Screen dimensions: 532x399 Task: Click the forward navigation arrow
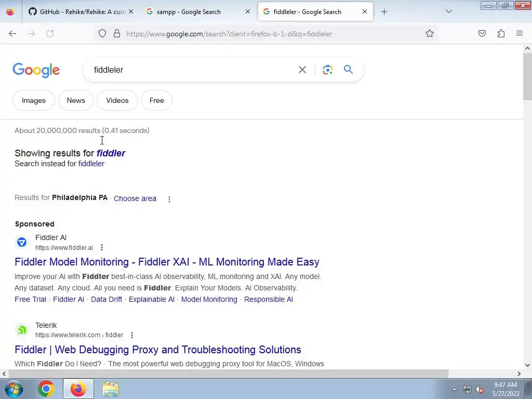click(x=31, y=34)
